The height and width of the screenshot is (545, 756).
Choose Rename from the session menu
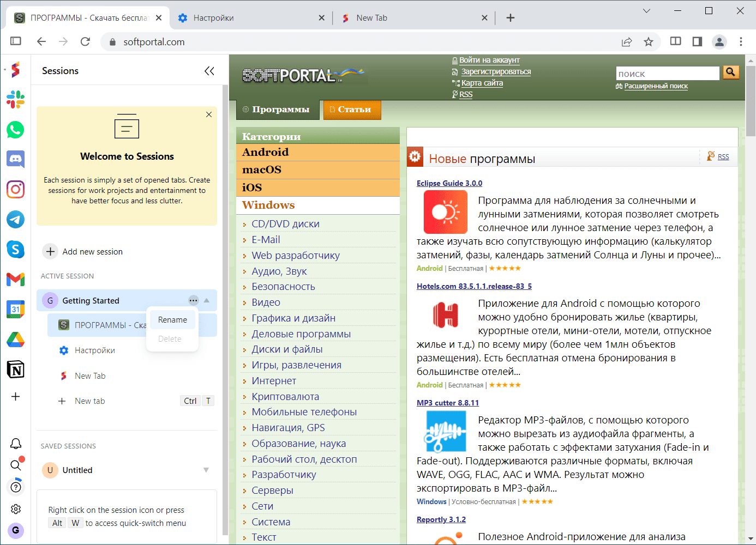(x=172, y=320)
